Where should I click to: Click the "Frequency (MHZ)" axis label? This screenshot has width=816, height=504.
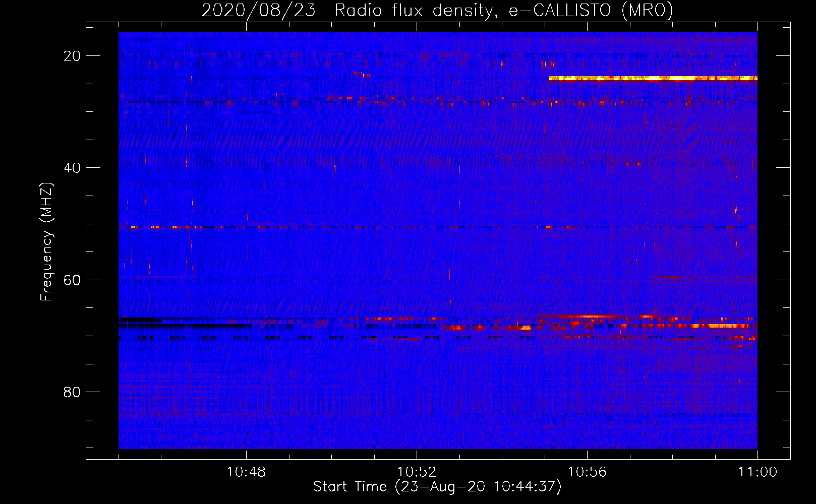pyautogui.click(x=46, y=242)
